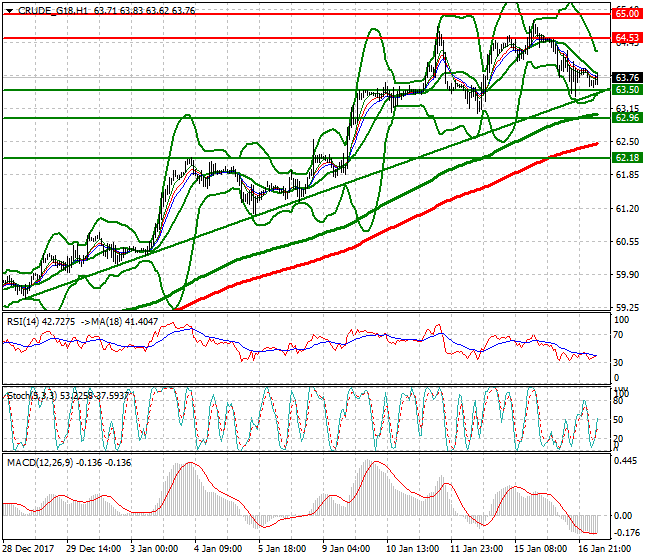Click the 0.445 MACD scale value
Viewport: 650px width, 560px height.
(625, 461)
